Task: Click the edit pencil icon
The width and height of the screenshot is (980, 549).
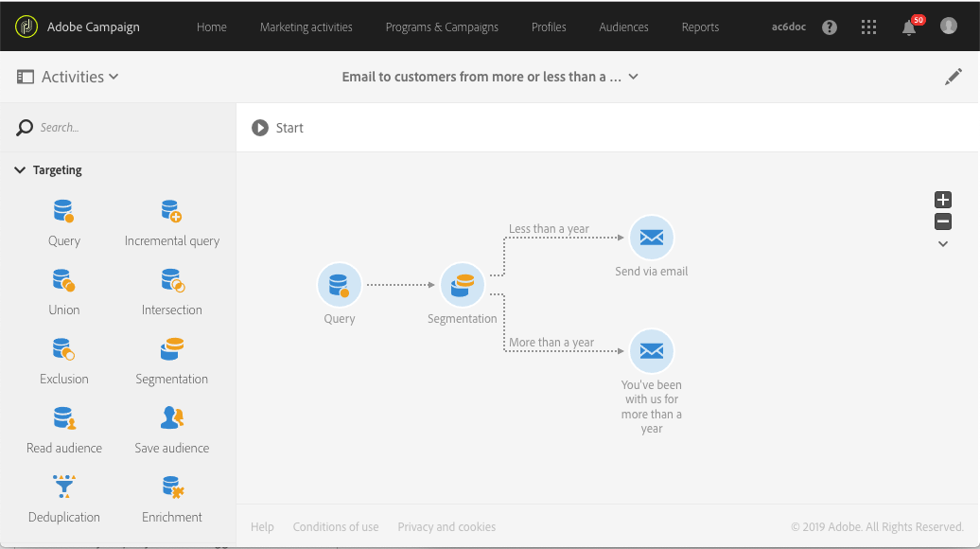Action: click(954, 78)
